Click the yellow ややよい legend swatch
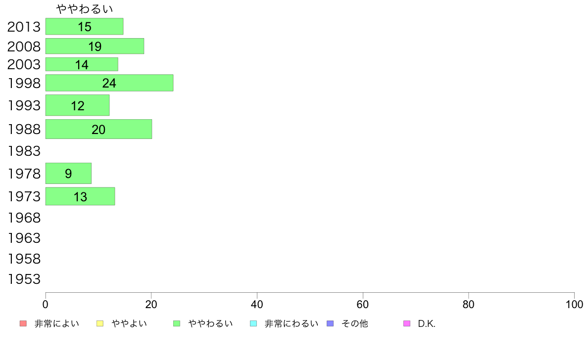Viewport: 588px width, 364px height. 100,323
